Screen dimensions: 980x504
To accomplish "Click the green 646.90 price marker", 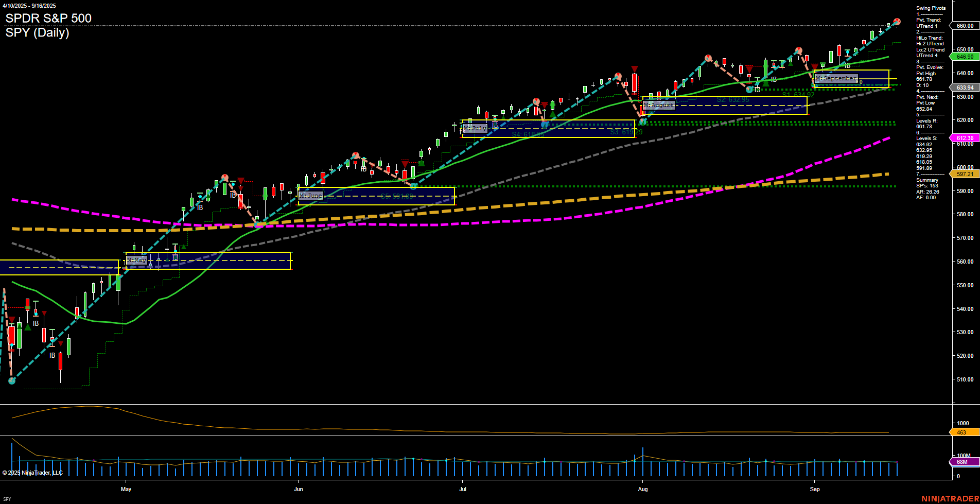I will click(x=965, y=57).
